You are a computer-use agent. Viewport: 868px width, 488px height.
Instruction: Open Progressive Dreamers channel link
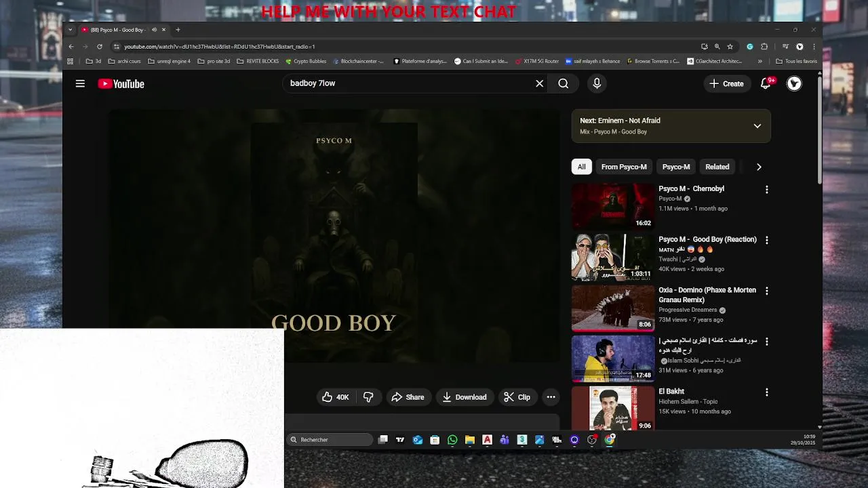[688, 310]
